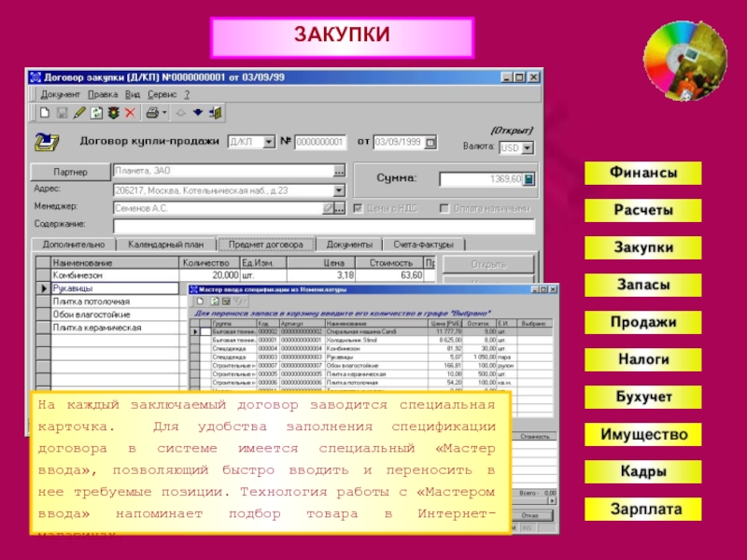Click the contract number field 0000000001
Viewport: 747px width, 560px height.
[x=320, y=142]
